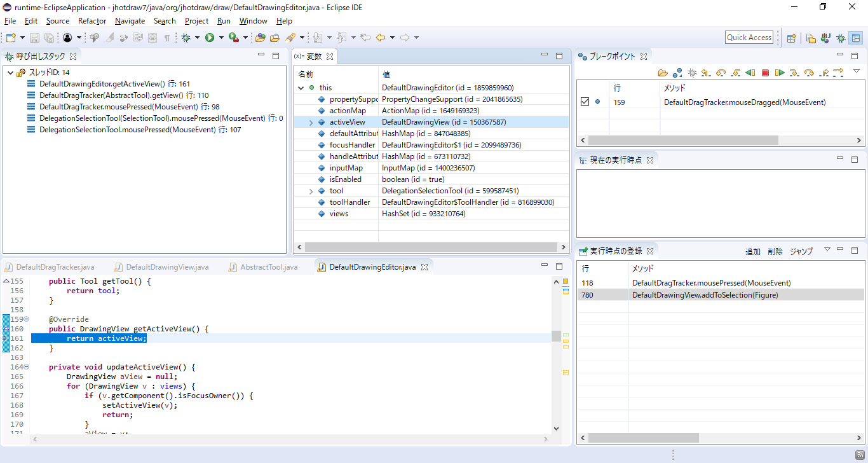Click the ジャンプ button
This screenshot has height=463, width=868.
click(801, 252)
